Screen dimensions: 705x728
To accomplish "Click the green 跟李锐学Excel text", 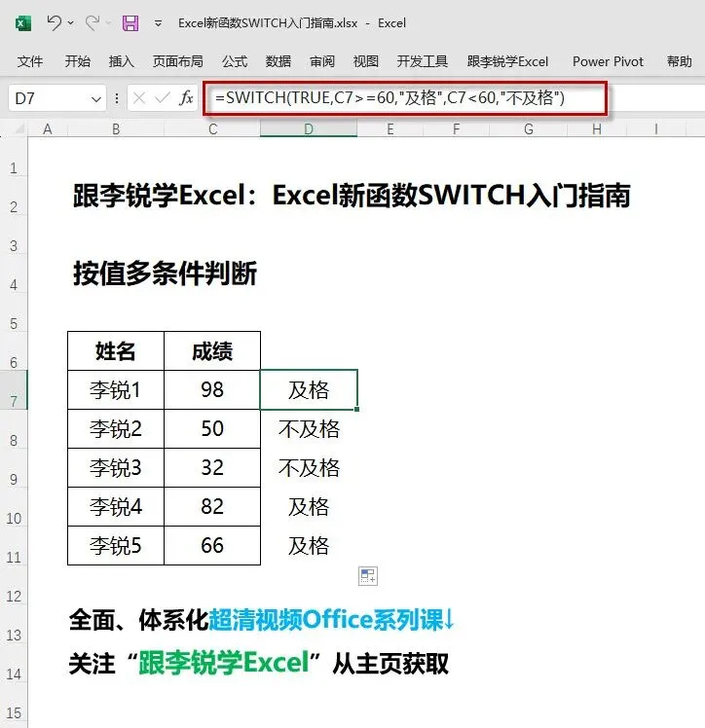I will click(224, 663).
